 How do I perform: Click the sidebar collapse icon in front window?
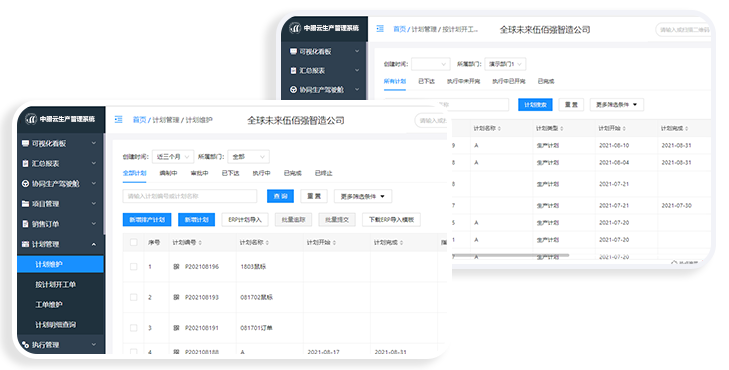(x=119, y=119)
